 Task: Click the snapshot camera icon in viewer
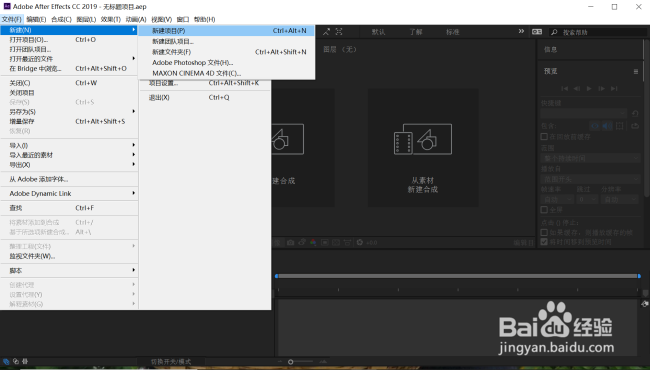click(291, 242)
